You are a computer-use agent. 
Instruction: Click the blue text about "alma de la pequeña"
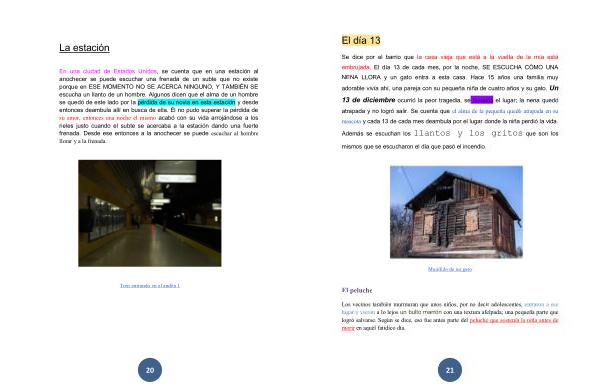tap(505, 111)
